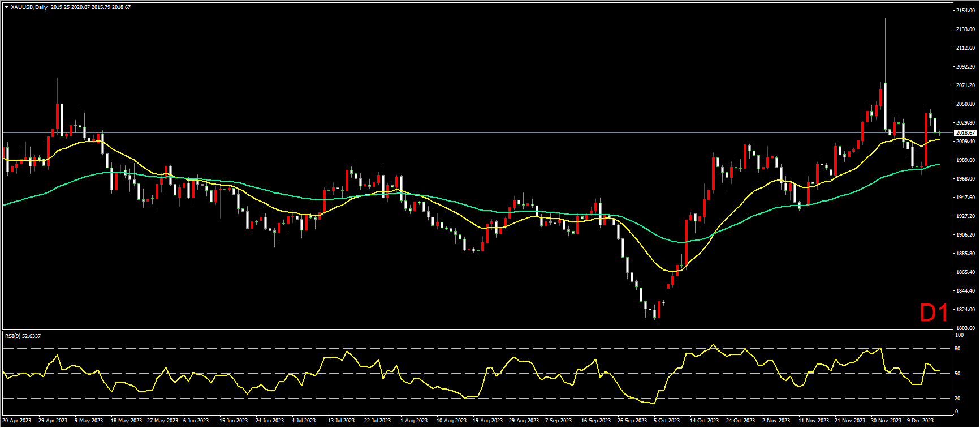
Task: Click the 27 May 2023 date label
Action: tap(163, 421)
